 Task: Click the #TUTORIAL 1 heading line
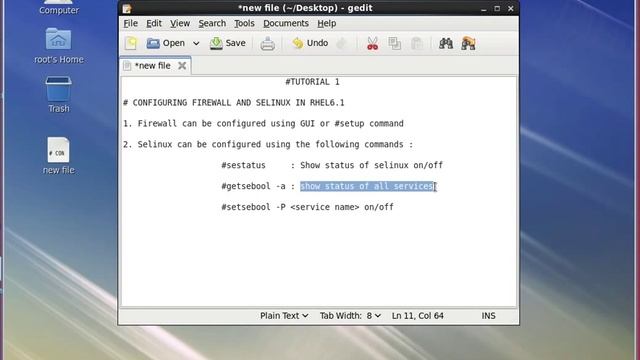point(312,82)
